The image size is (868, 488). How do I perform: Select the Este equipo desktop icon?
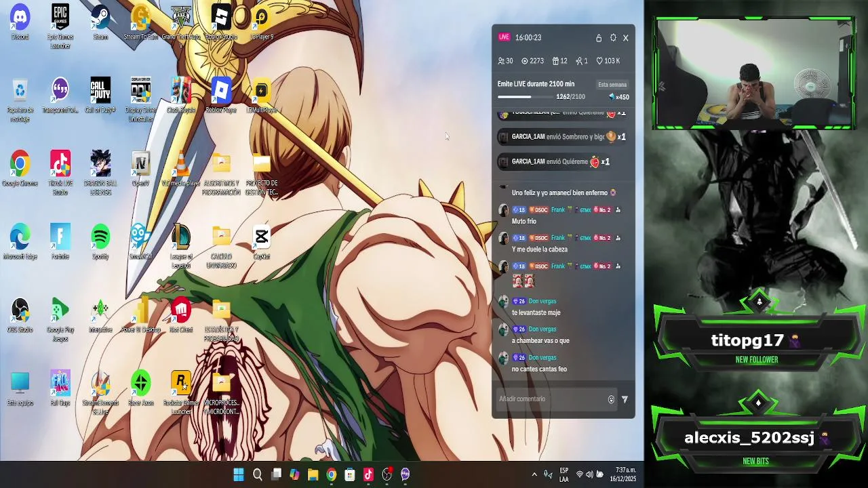[20, 388]
